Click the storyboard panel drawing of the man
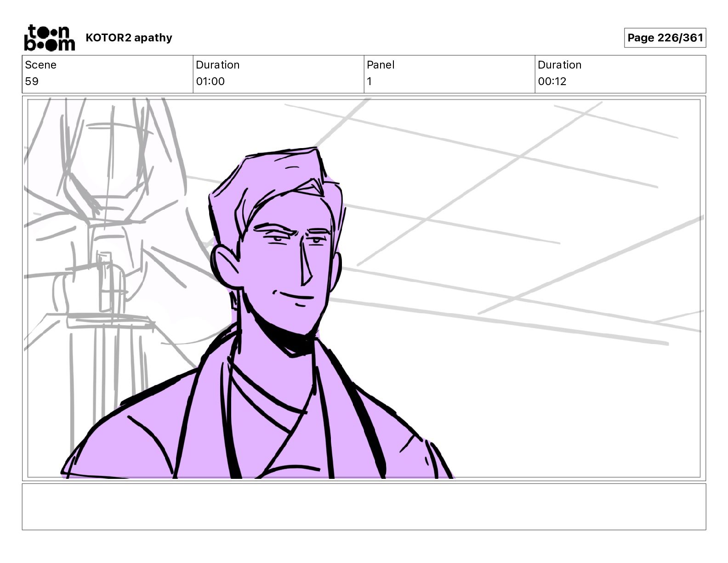This screenshot has height=563, width=728. (364, 288)
